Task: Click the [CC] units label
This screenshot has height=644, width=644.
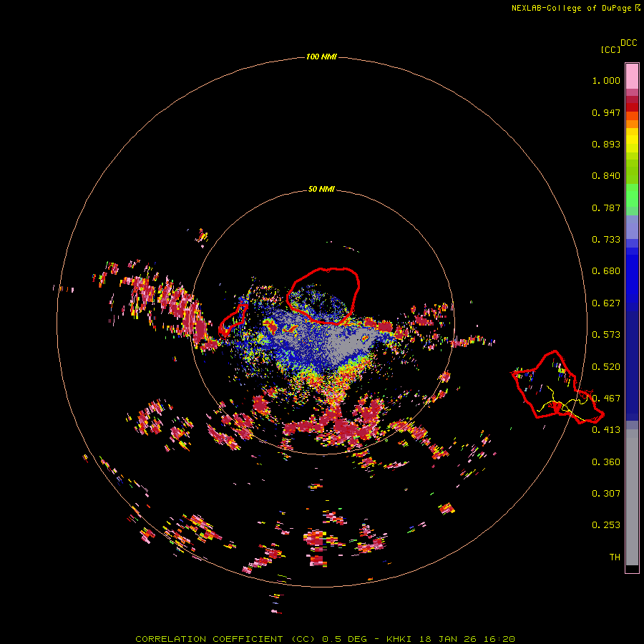Action: point(610,49)
